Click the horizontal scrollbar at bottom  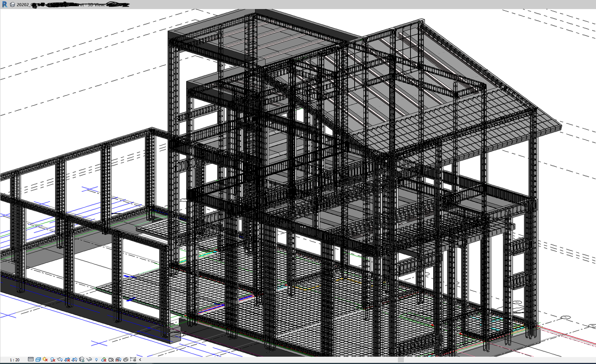(400, 360)
